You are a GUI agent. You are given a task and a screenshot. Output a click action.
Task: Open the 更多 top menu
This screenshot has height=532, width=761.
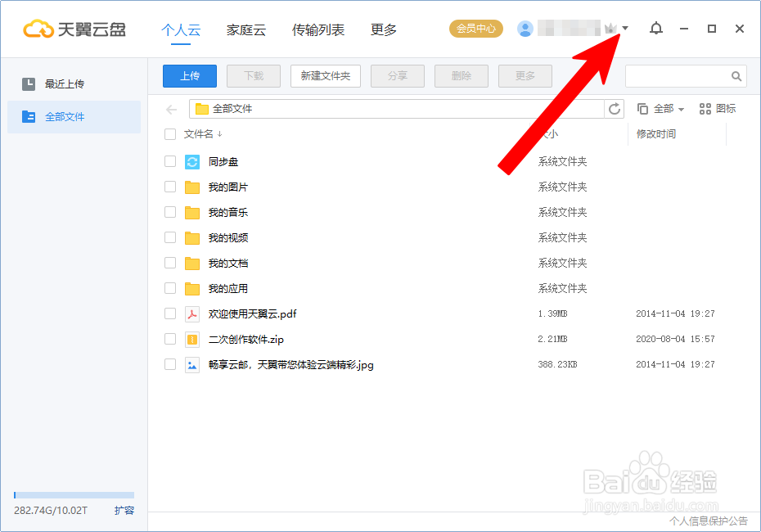[x=384, y=30]
